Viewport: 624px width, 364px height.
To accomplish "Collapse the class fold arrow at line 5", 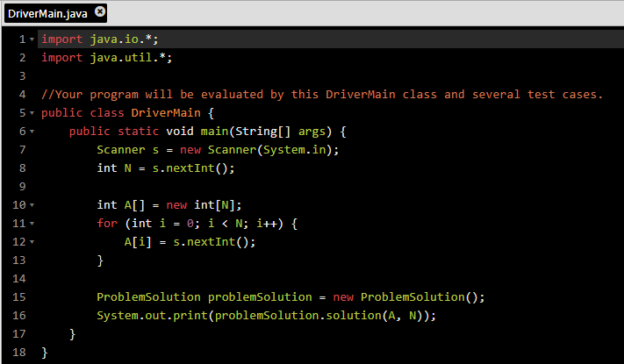I will click(32, 113).
